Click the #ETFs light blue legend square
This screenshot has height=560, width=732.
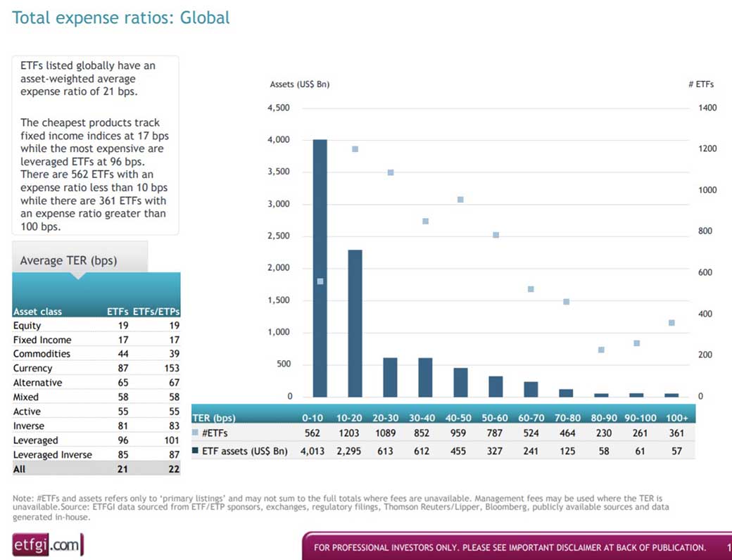(195, 433)
